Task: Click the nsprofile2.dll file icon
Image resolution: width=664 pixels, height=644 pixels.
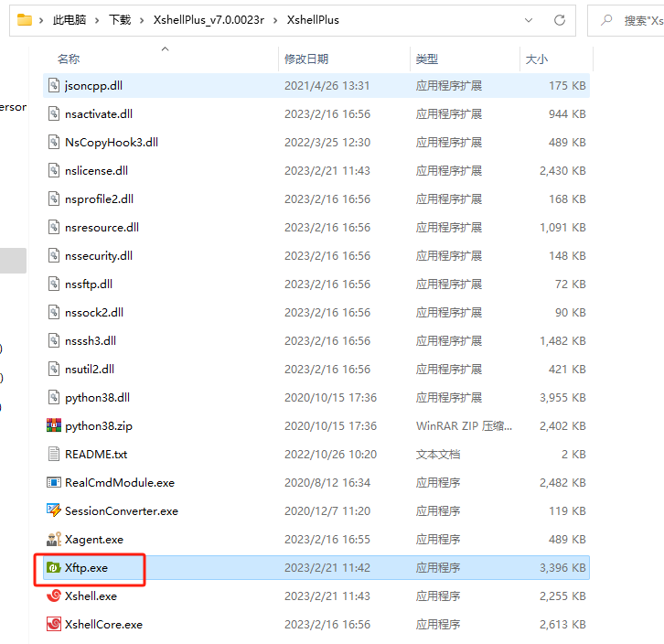Action: click(x=54, y=199)
